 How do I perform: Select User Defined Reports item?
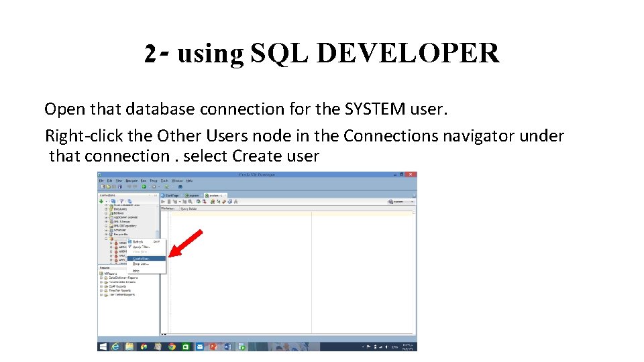pyautogui.click(x=121, y=295)
